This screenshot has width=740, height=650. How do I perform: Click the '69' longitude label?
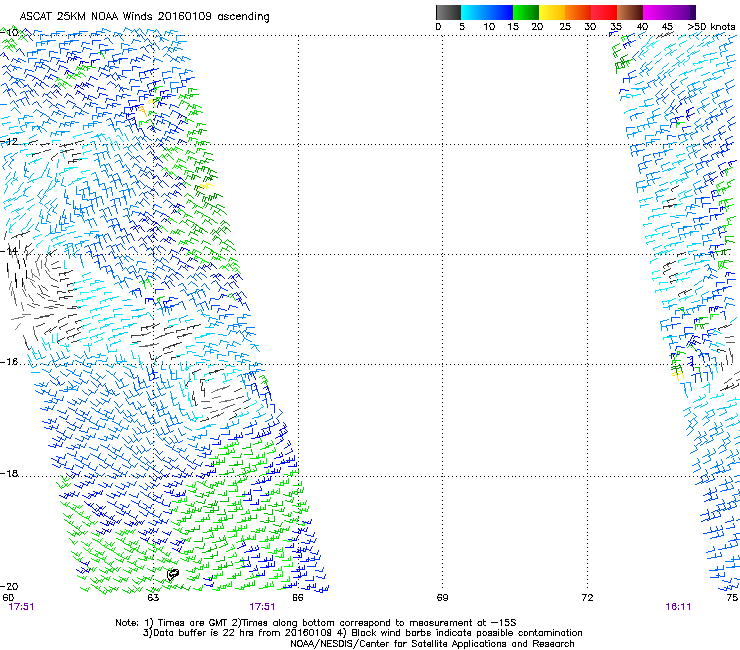tap(442, 598)
